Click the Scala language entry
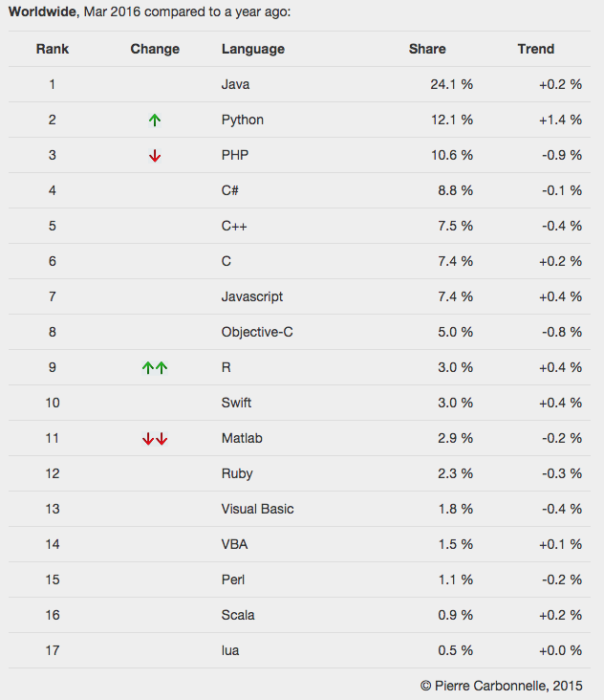604x700 pixels. pyautogui.click(x=238, y=615)
